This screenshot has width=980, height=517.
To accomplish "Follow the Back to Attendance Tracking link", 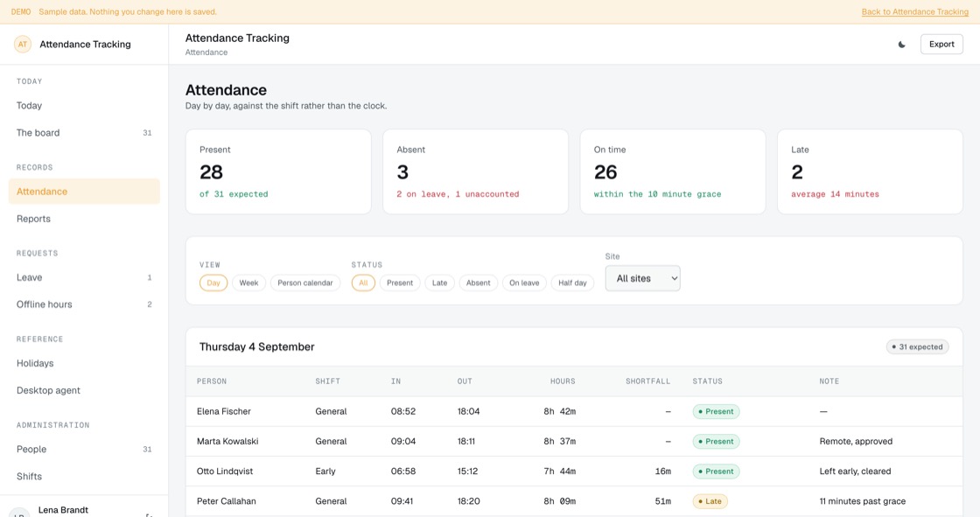I will [915, 12].
